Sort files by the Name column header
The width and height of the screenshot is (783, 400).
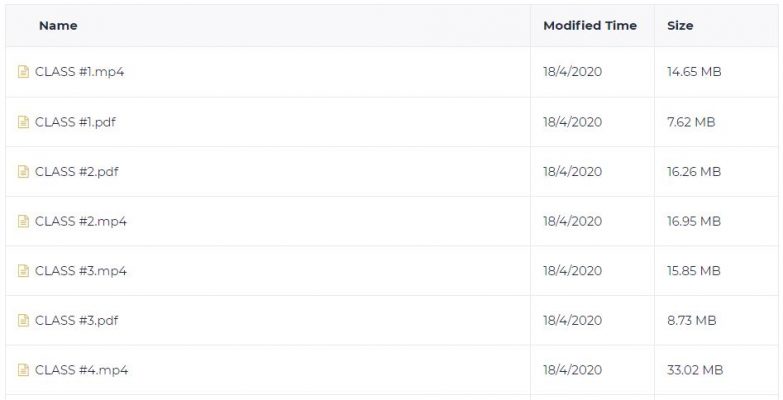tap(58, 25)
